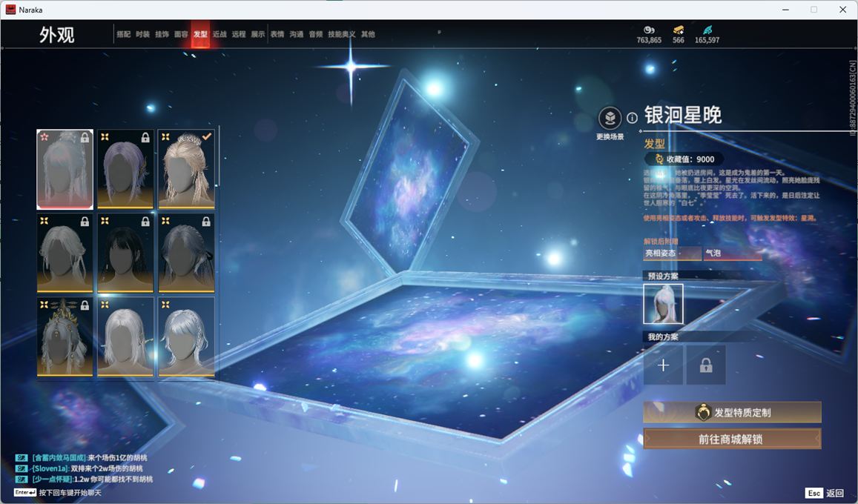
Task: Pick the white bob hairstyle thumbnail
Action: tap(125, 337)
